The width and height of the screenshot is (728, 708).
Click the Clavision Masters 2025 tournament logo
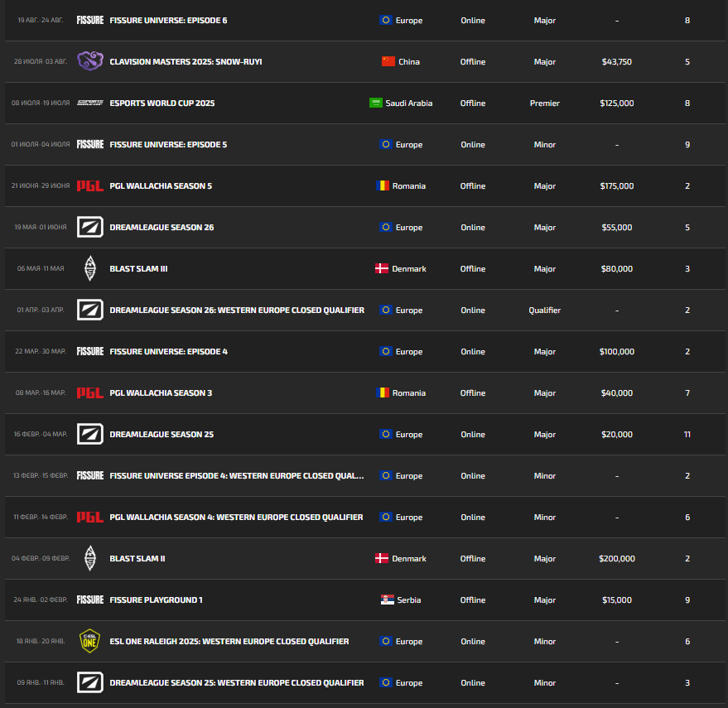tap(89, 61)
